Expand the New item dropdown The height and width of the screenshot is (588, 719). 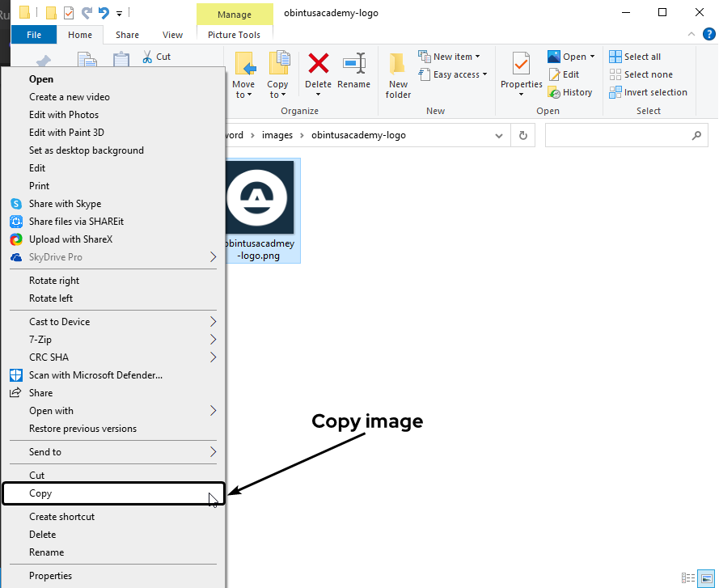pos(450,57)
